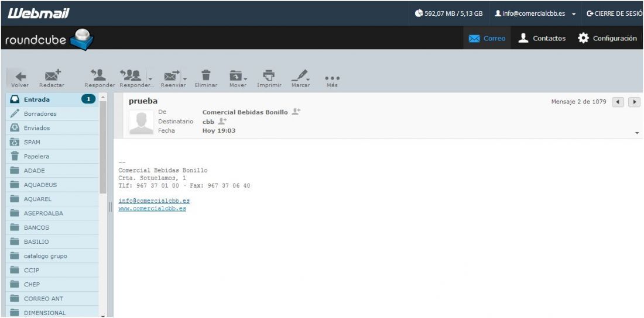Screen dimensions: 644x318
Task: Open the SPAM folder
Action: tap(52, 143)
